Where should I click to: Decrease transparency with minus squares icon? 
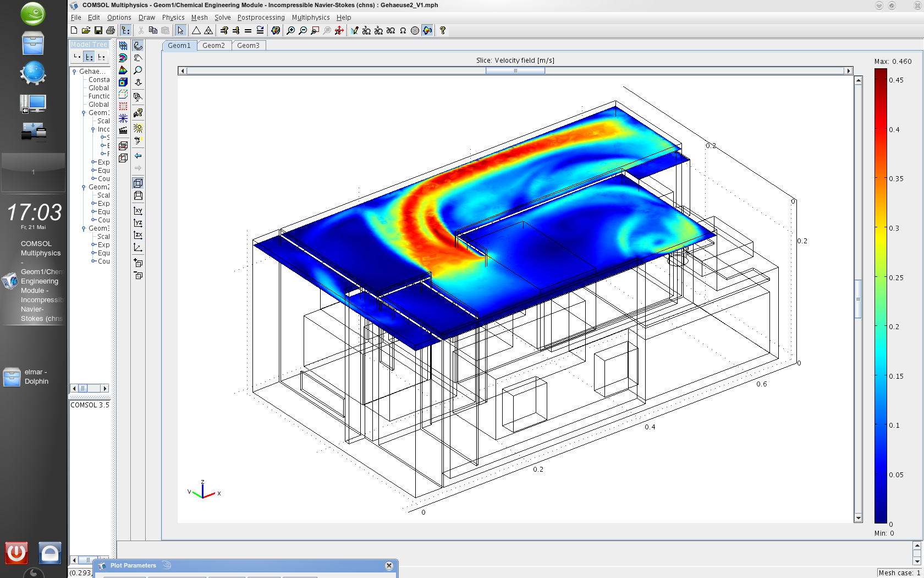point(138,275)
